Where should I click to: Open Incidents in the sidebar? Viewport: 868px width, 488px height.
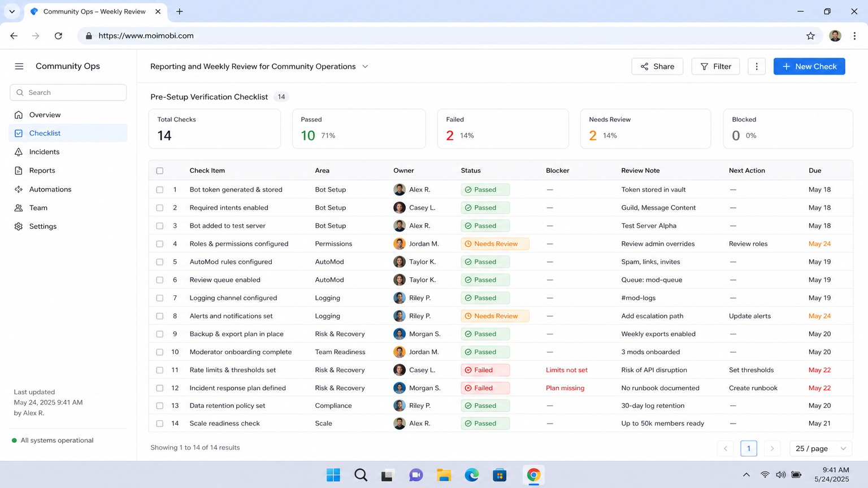(68, 152)
